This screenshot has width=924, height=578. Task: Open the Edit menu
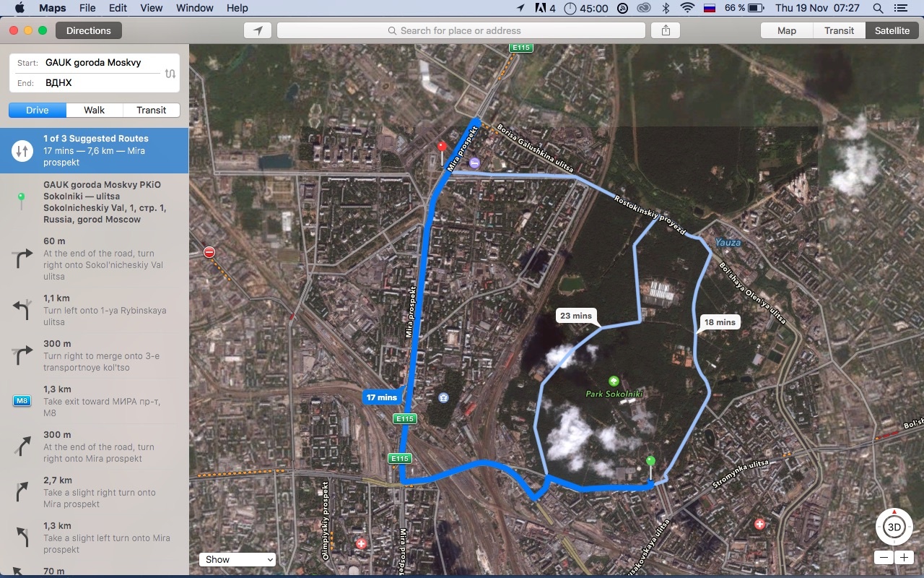[118, 8]
